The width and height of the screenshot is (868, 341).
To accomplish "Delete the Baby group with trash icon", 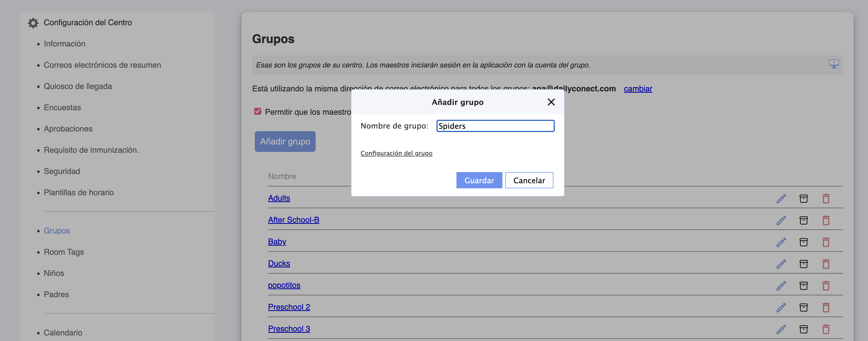I will 825,242.
